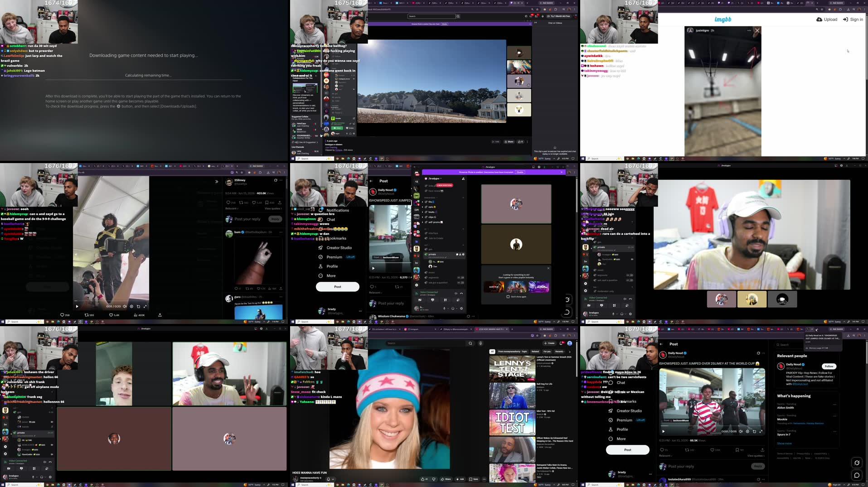Screen dimensions: 868x487
Task: Click the share icon under the Daily Noud post
Action: coord(762,450)
